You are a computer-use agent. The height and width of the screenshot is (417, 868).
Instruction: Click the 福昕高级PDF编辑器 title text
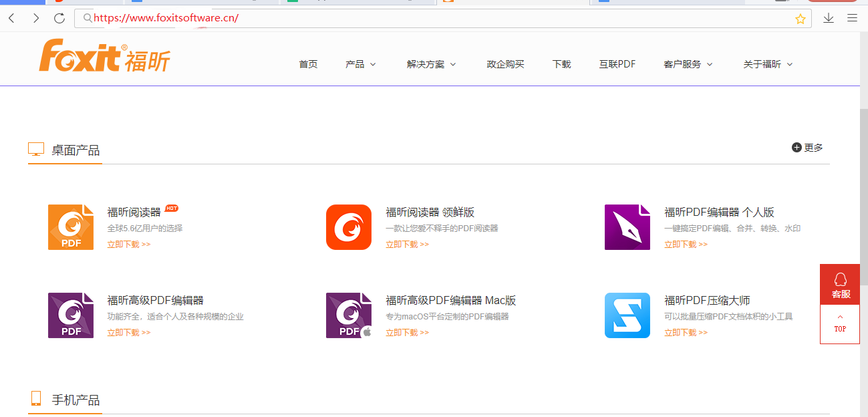point(155,301)
